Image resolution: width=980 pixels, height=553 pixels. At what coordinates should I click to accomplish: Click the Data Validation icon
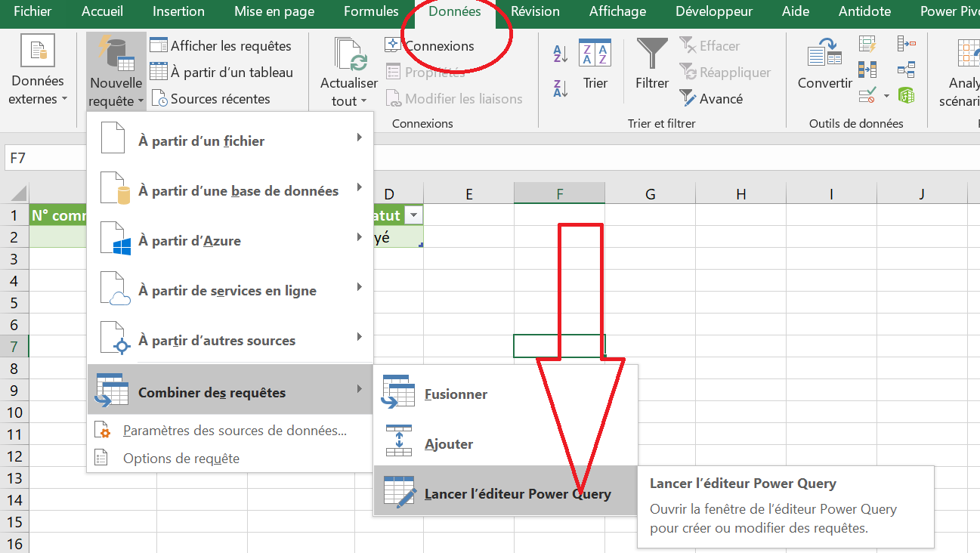pos(866,96)
